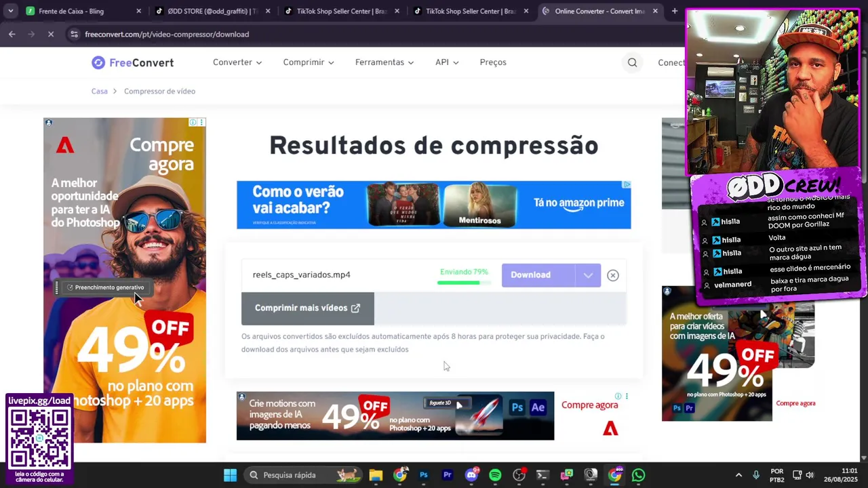Close the Online Converter tab
This screenshot has width=868, height=488.
[655, 11]
